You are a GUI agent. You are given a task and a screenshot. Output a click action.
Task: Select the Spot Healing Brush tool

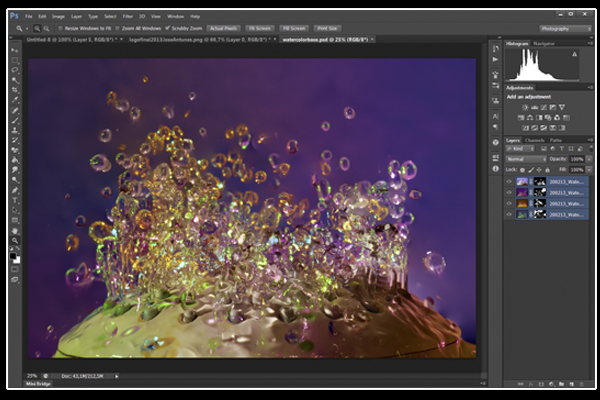tap(15, 111)
